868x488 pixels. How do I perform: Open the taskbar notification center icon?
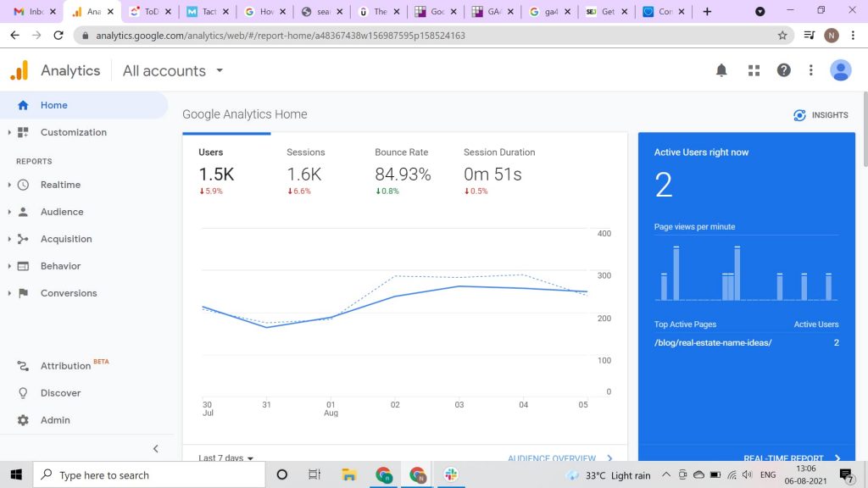coord(846,474)
